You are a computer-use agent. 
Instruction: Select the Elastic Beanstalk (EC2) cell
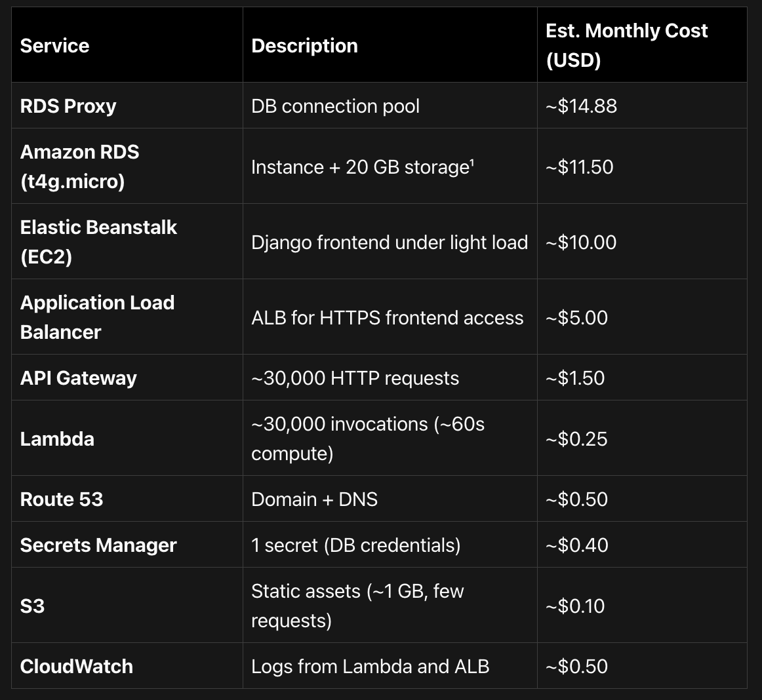(98, 242)
